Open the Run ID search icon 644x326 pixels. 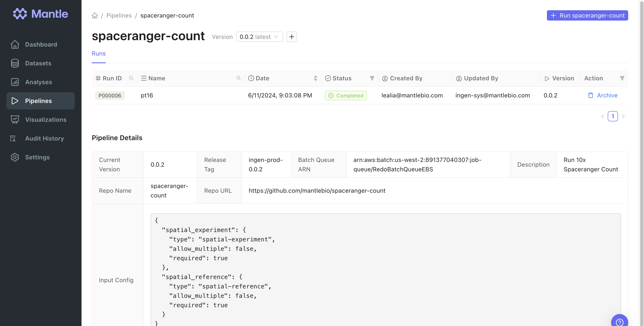pyautogui.click(x=131, y=78)
